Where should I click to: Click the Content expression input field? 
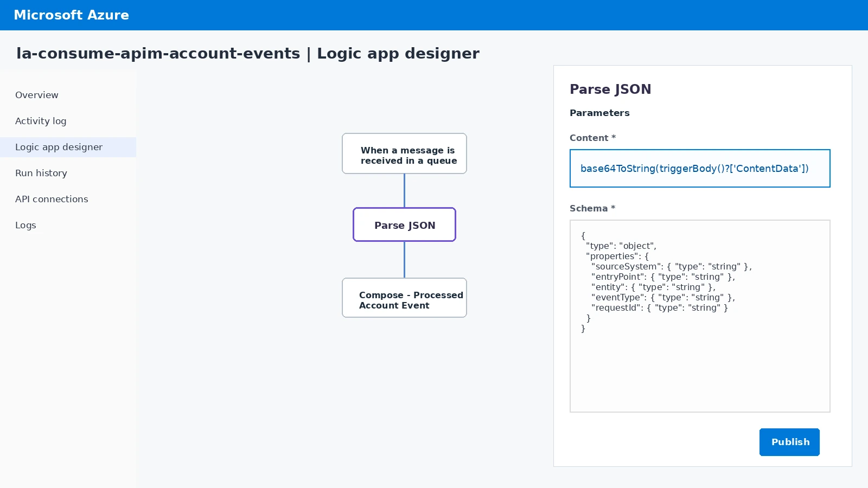pyautogui.click(x=700, y=169)
